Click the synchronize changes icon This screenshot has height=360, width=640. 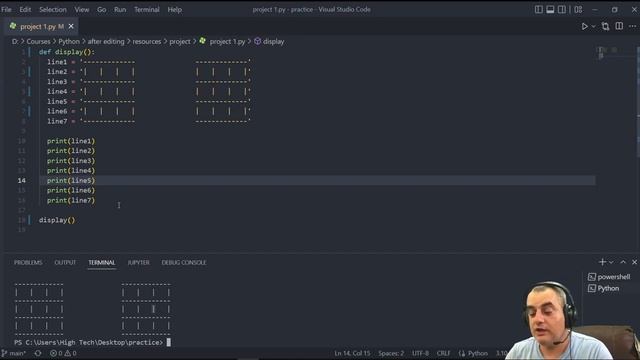[38, 353]
